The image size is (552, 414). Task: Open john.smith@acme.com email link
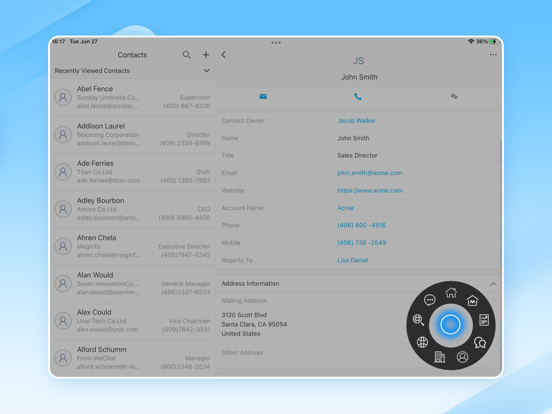click(x=369, y=173)
